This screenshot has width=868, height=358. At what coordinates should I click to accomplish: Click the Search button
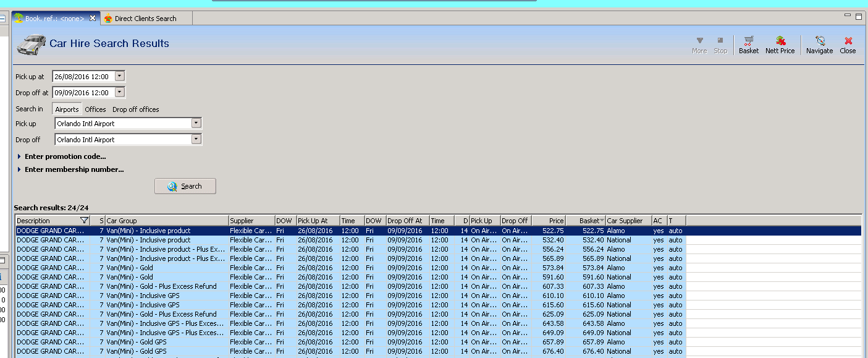tap(185, 186)
